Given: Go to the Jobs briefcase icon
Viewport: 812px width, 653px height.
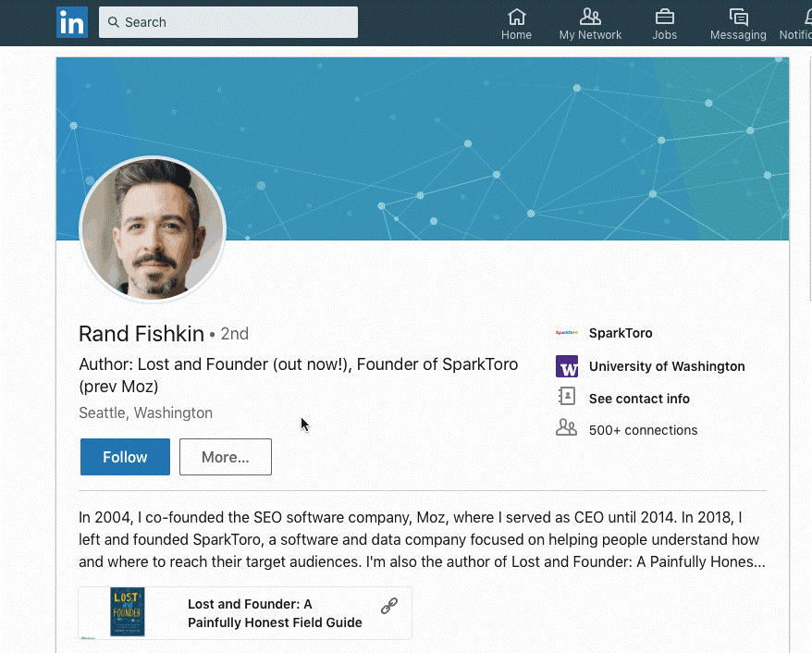Looking at the screenshot, I should point(664,17).
